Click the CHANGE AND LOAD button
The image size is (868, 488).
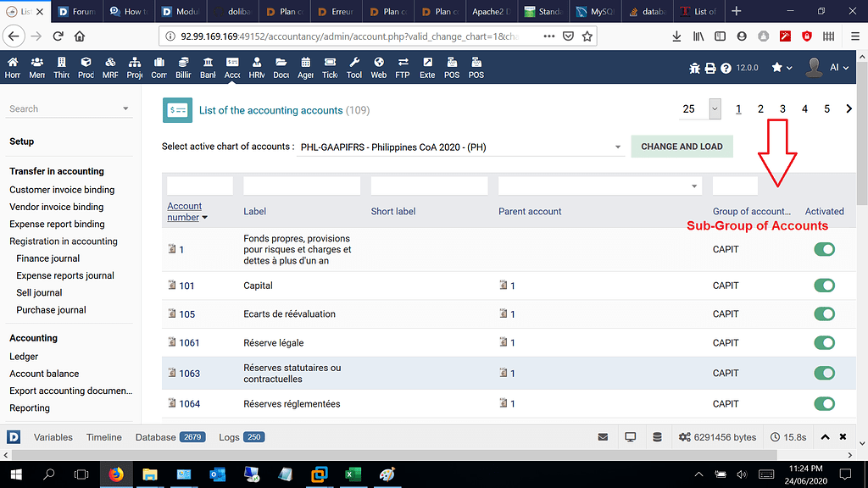tap(682, 146)
